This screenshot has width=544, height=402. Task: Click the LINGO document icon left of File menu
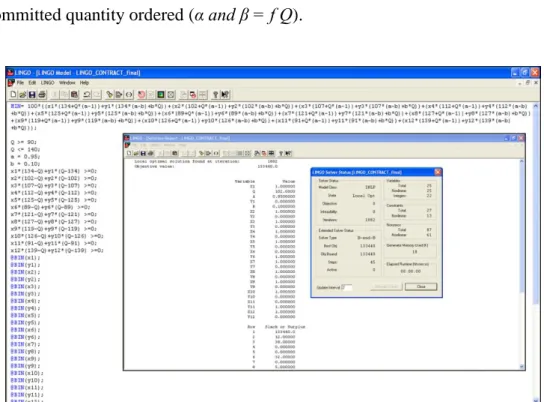[11, 83]
